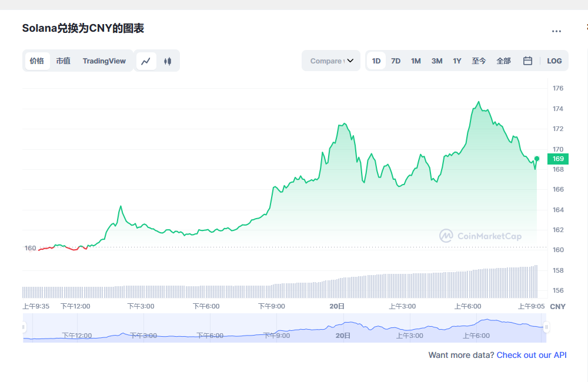Select the 1Y time range
This screenshot has height=382, width=588.
(457, 61)
